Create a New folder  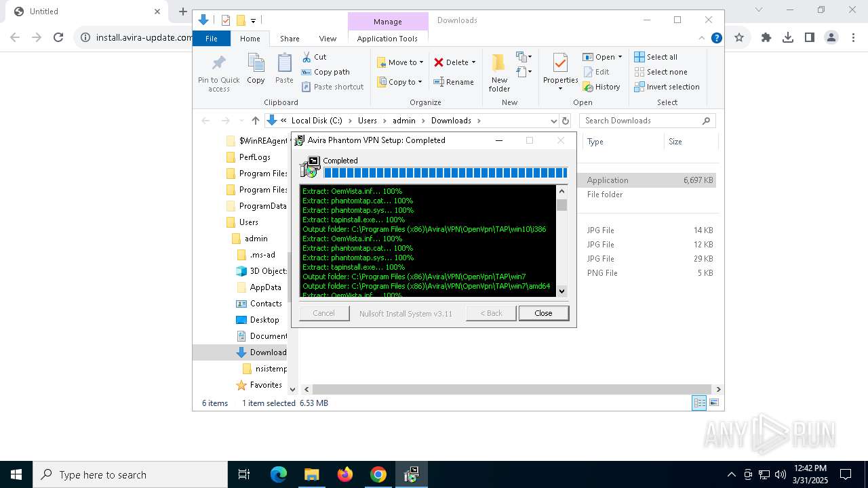[499, 73]
